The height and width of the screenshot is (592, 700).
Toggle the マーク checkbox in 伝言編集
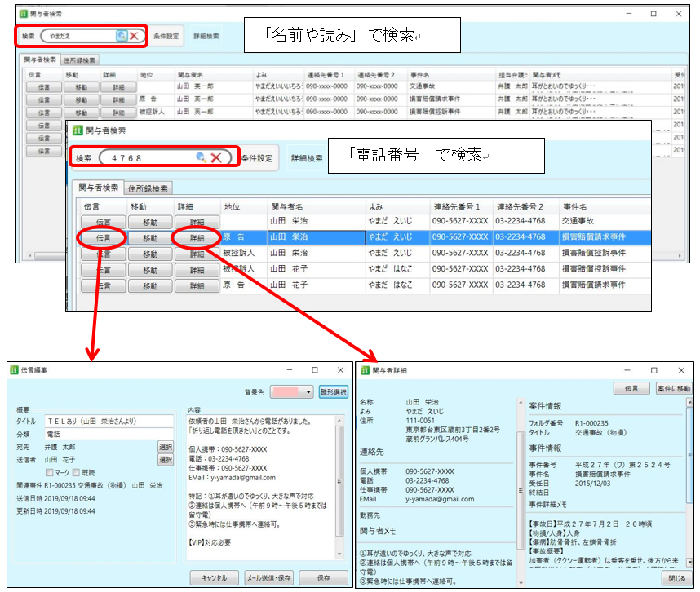point(50,472)
